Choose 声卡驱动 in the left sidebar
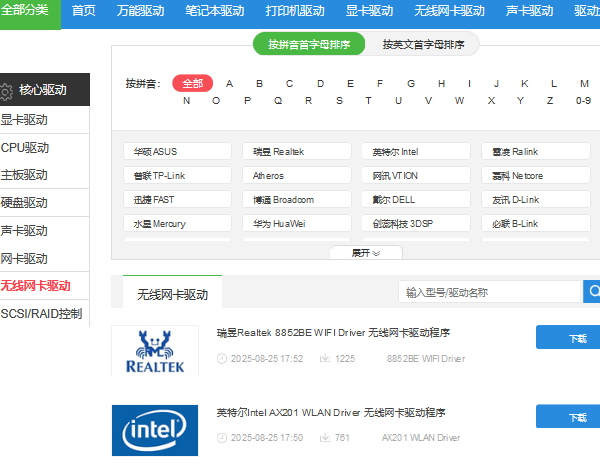Screen dimensions: 600x464 tap(25, 231)
